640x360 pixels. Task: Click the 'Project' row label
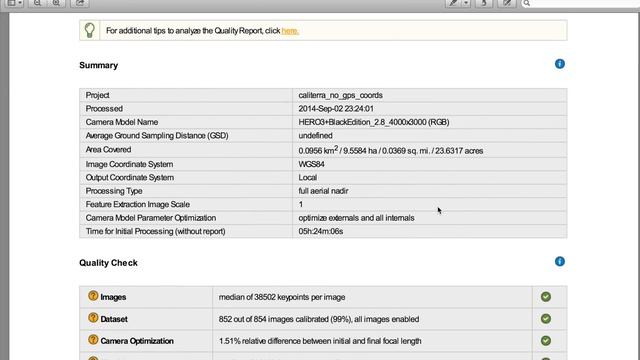click(x=98, y=95)
